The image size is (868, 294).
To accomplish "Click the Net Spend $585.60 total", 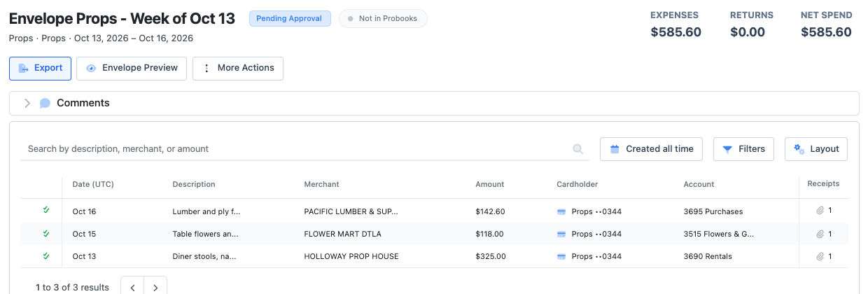I will (x=826, y=32).
